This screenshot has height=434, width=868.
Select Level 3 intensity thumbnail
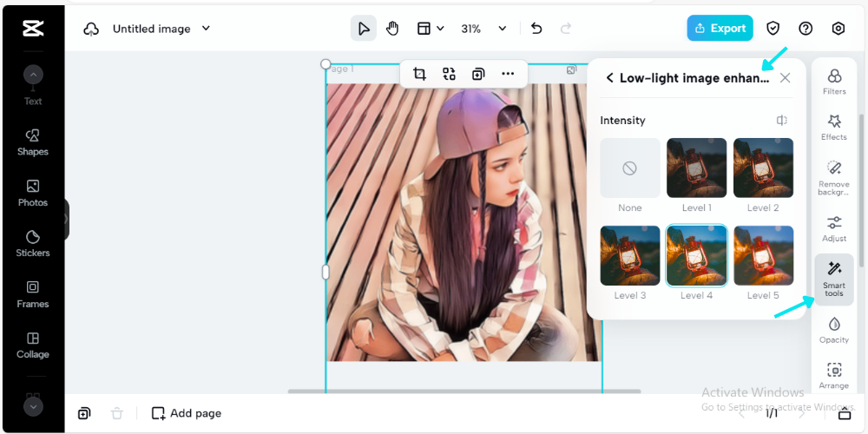630,256
